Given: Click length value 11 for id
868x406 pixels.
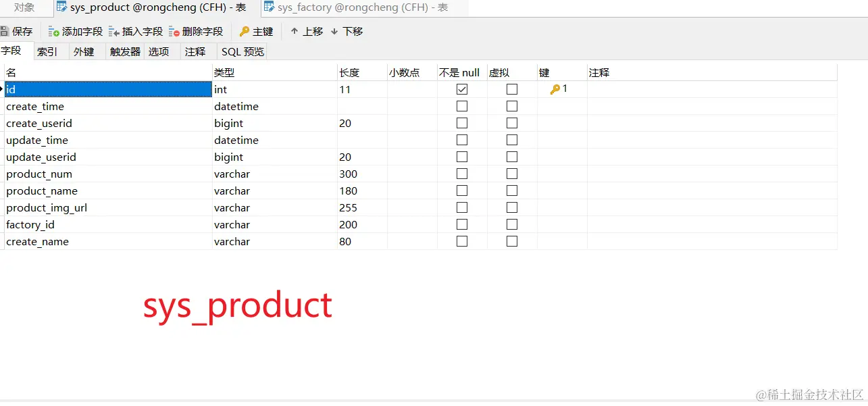Looking at the screenshot, I should click(x=345, y=89).
